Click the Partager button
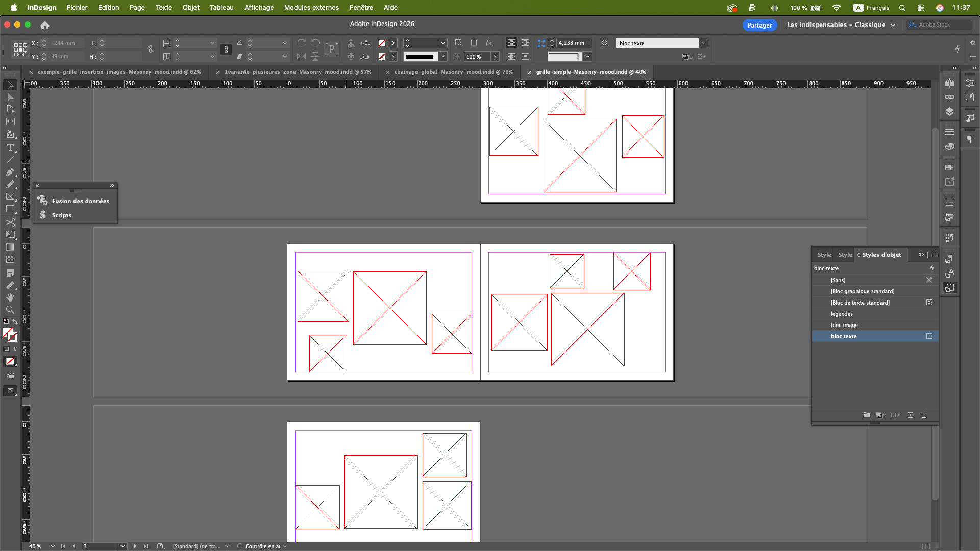 (x=759, y=25)
